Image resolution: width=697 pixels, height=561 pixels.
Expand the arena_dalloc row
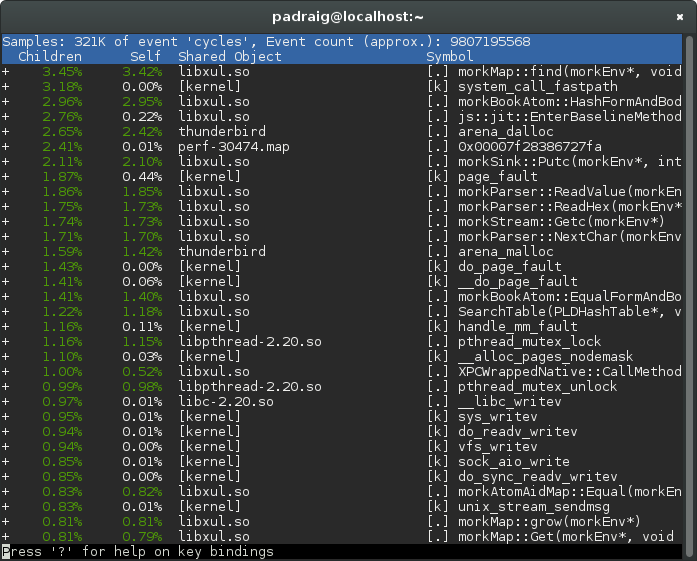5,132
